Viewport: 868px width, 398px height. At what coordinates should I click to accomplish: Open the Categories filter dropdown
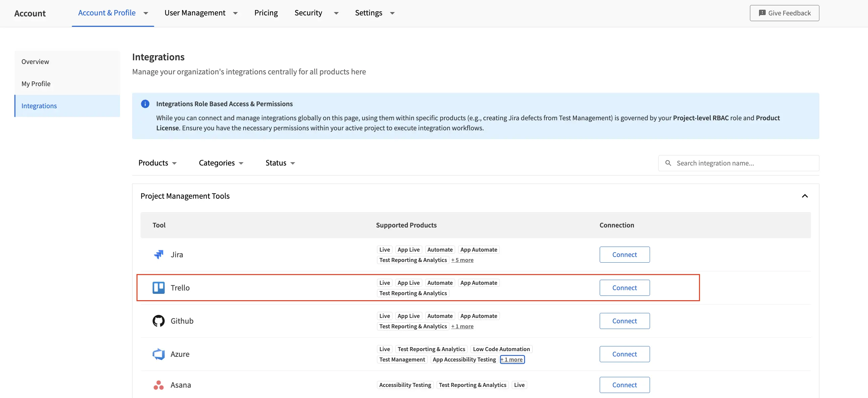221,163
